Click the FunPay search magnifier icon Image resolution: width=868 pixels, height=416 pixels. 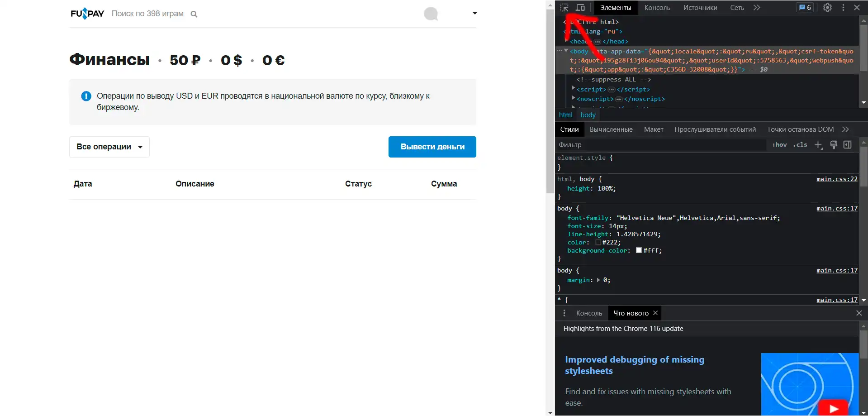pos(194,14)
